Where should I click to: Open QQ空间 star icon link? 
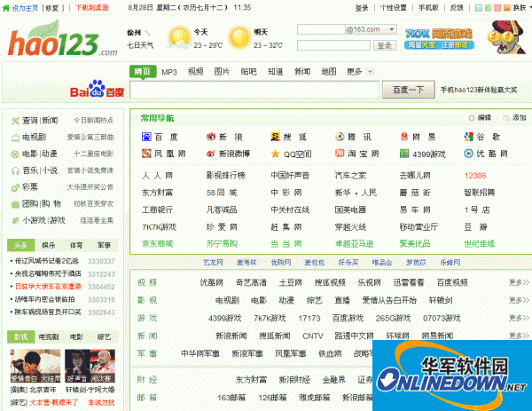pos(275,154)
